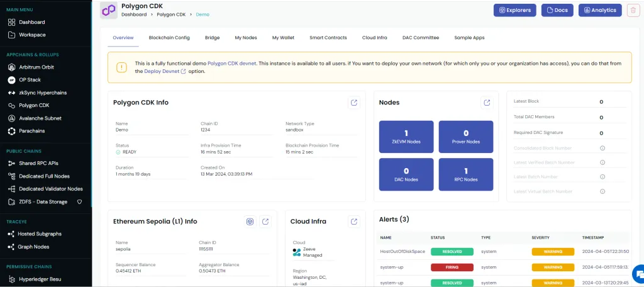
Task: Click the Polygon CDK logo in header
Action: coord(109,10)
